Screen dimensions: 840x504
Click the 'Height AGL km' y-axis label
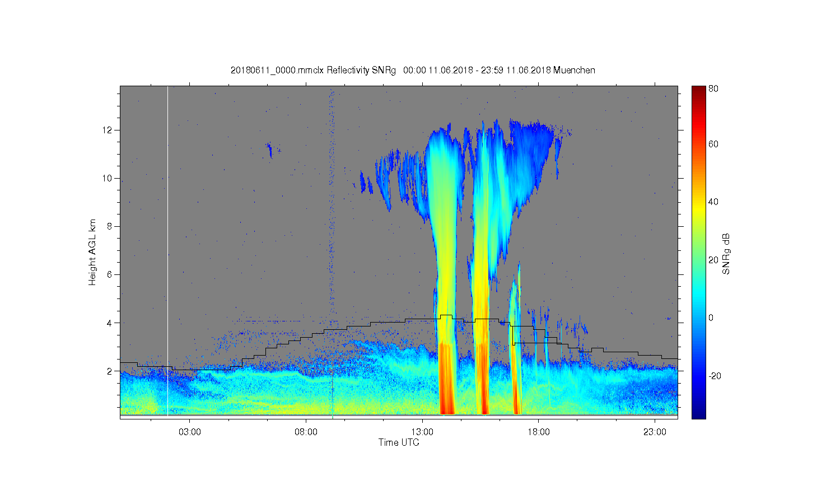[x=92, y=252]
